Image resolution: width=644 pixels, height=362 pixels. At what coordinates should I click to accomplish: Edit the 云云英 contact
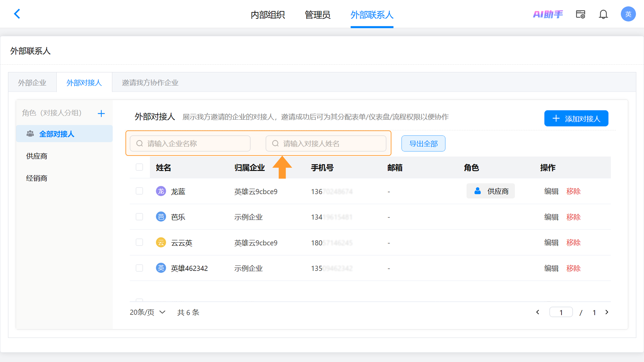point(551,243)
